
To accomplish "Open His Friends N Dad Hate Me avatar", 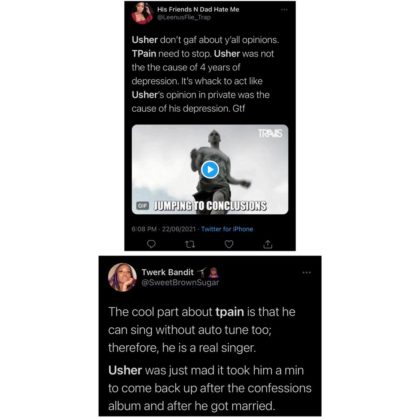I will tap(141, 13).
